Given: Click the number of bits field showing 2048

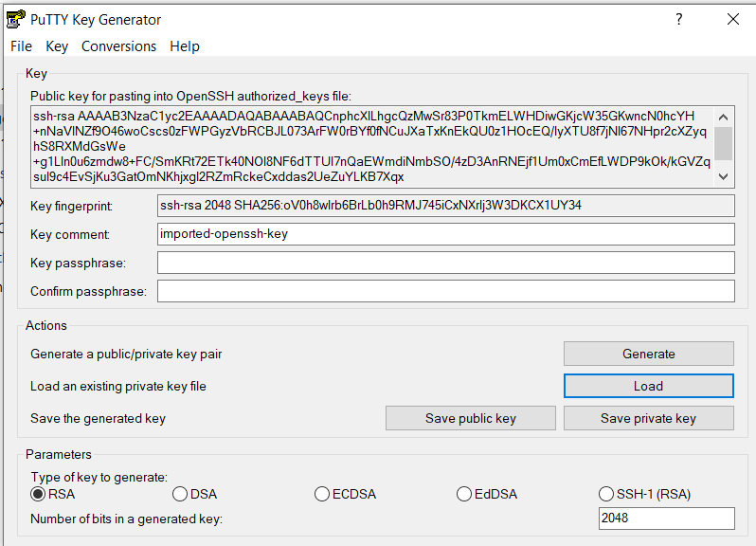Looking at the screenshot, I should click(667, 519).
